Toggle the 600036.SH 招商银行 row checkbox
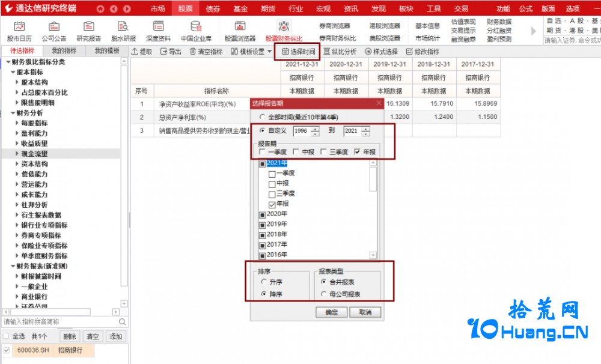Image resolution: width=601 pixels, height=364 pixels. pyautogui.click(x=7, y=350)
